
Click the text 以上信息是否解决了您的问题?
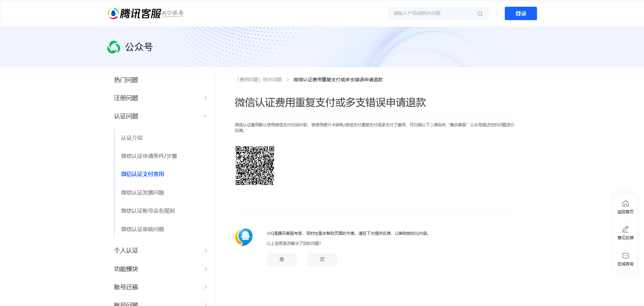[x=294, y=244]
